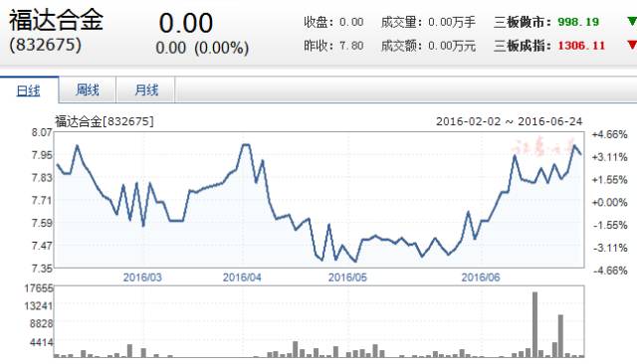Image resolution: width=637 pixels, height=364 pixels.
Task: Click the red 1306.11 index value
Action: click(581, 46)
